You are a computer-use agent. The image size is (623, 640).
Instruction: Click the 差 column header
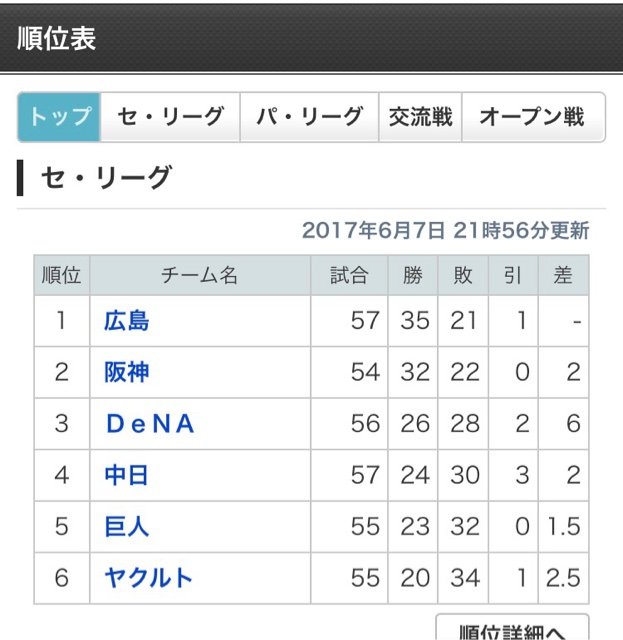[x=563, y=276]
